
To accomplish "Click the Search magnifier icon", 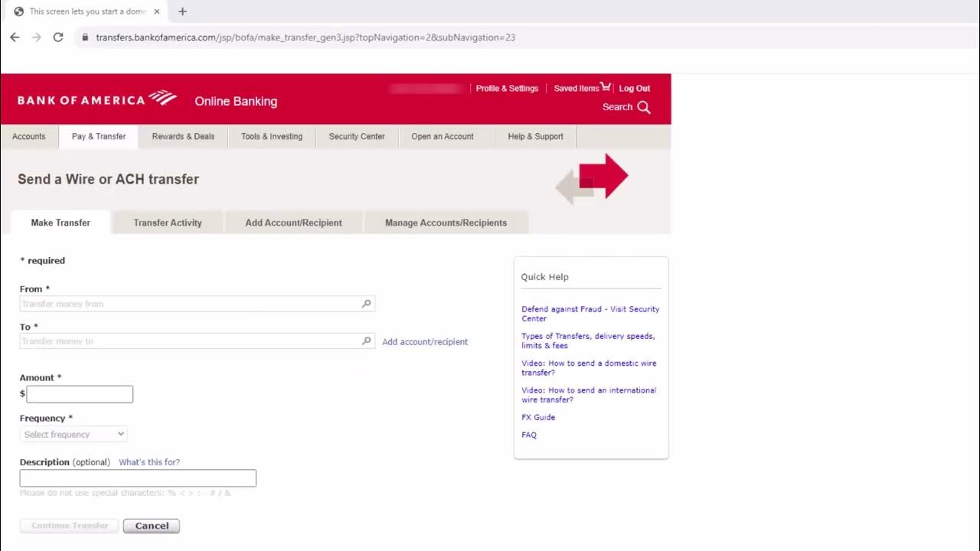I will point(644,107).
